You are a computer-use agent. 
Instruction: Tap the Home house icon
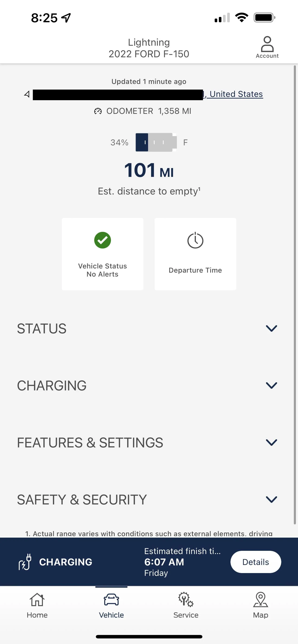[37, 599]
